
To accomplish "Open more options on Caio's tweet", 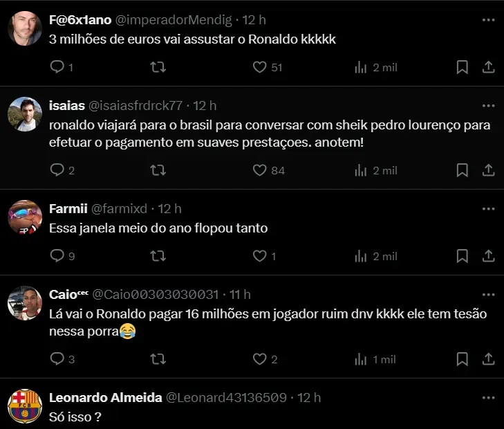I will pos(488,294).
